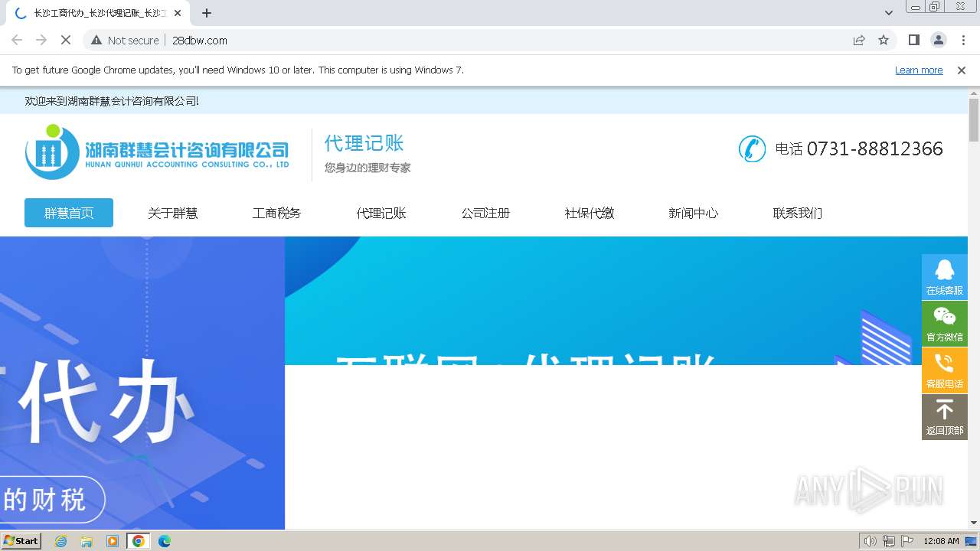Viewport: 980px width, 551px height.
Task: Click the slogan 您身边的理财专家
Action: (x=367, y=168)
